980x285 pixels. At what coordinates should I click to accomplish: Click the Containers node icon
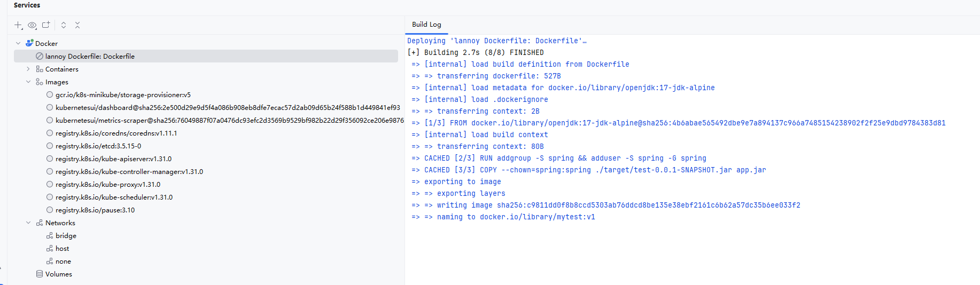pos(40,69)
